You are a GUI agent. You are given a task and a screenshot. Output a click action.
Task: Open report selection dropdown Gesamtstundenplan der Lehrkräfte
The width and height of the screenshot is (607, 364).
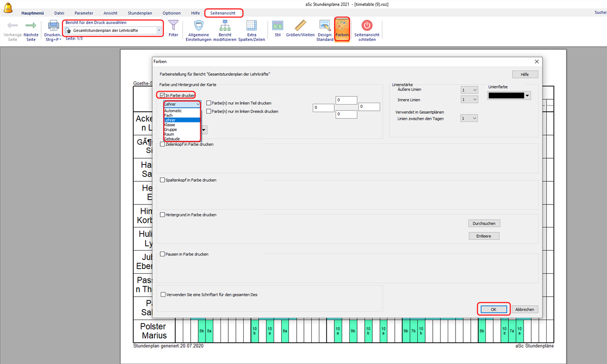(x=113, y=30)
